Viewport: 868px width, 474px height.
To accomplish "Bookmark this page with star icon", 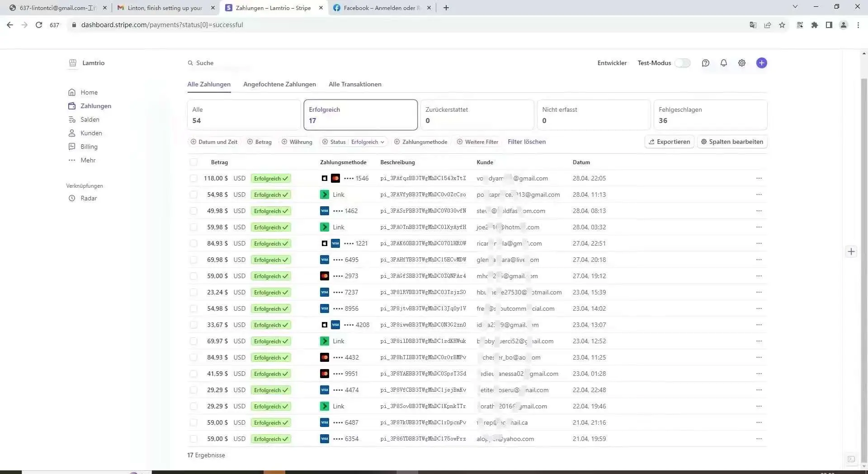I will (x=782, y=25).
